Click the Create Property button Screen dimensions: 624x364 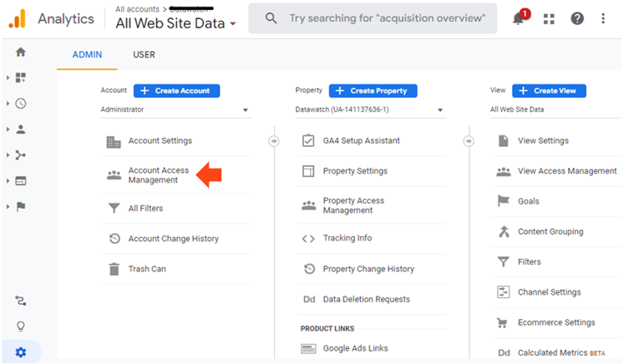point(373,90)
